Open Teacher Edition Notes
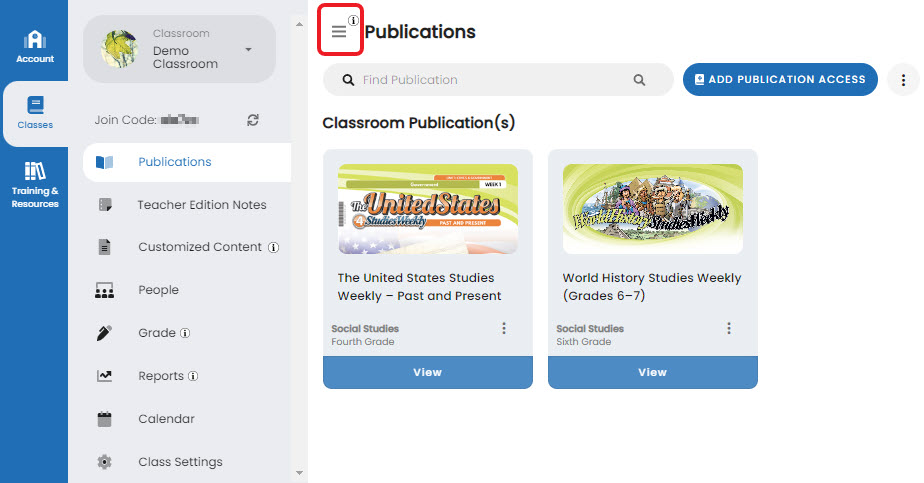The image size is (924, 483). [202, 205]
